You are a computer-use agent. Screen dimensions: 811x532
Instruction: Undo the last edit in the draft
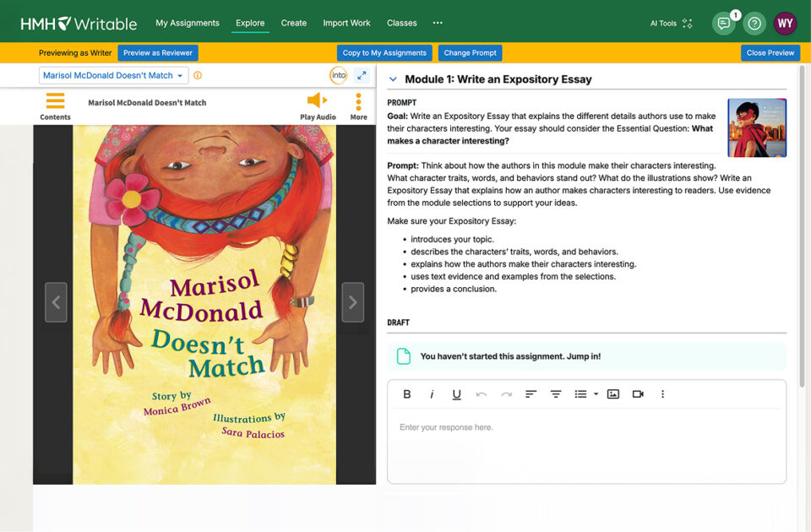(481, 394)
